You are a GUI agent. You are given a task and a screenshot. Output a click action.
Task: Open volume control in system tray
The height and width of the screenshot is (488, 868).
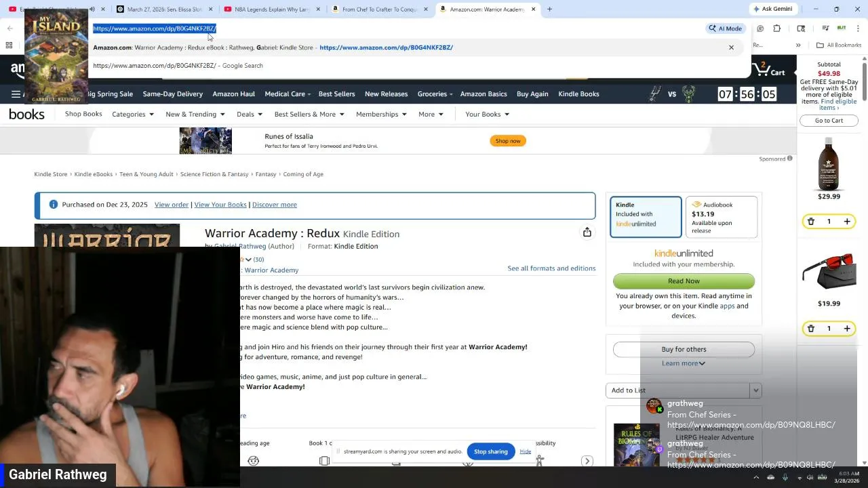tap(810, 477)
